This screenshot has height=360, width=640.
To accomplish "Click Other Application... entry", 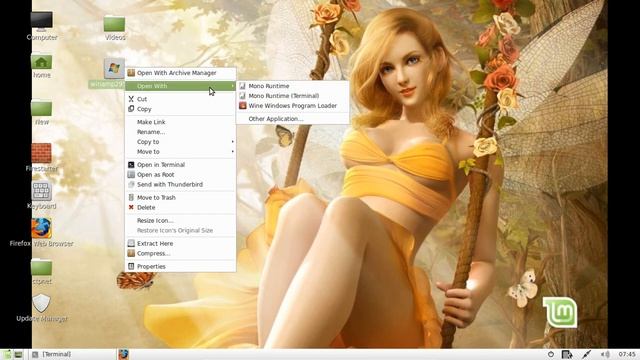I will 293,119.
